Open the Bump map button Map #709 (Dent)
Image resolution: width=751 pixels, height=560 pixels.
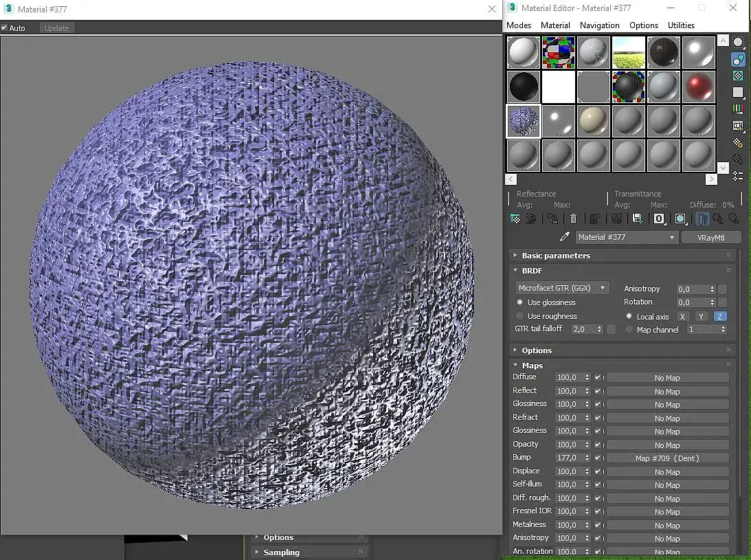tap(666, 458)
